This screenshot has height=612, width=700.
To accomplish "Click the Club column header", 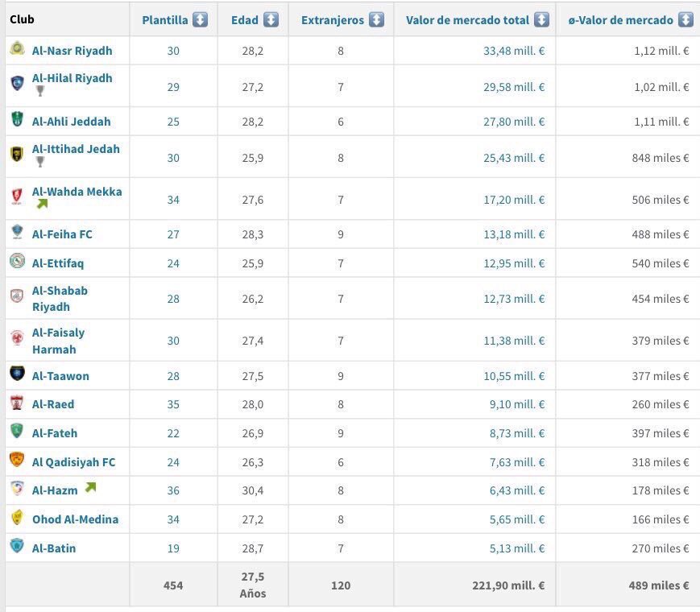I will (x=22, y=19).
